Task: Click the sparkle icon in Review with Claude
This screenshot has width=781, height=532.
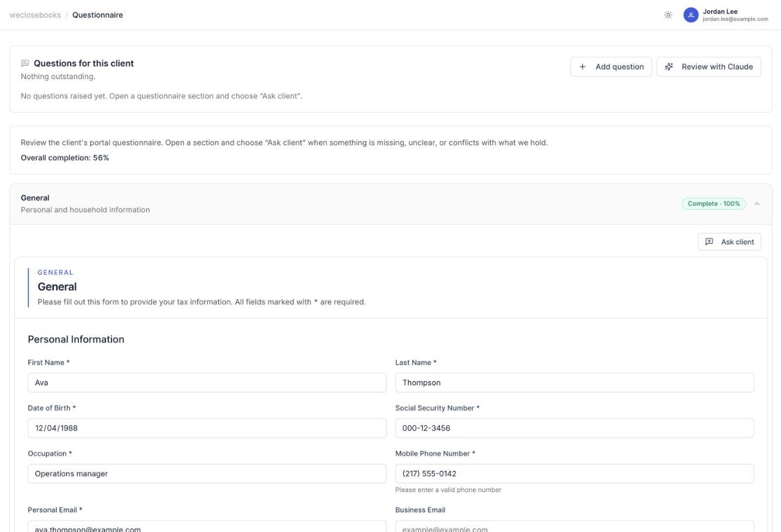Action: coord(669,66)
